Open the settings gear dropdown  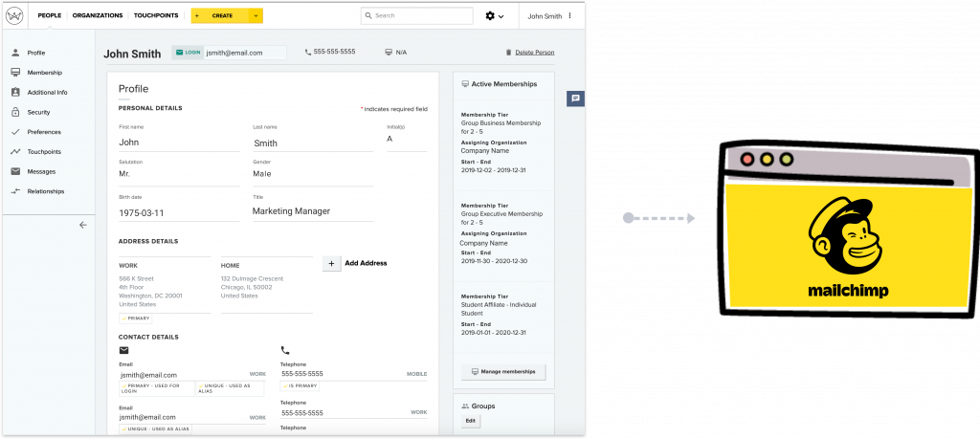[495, 16]
